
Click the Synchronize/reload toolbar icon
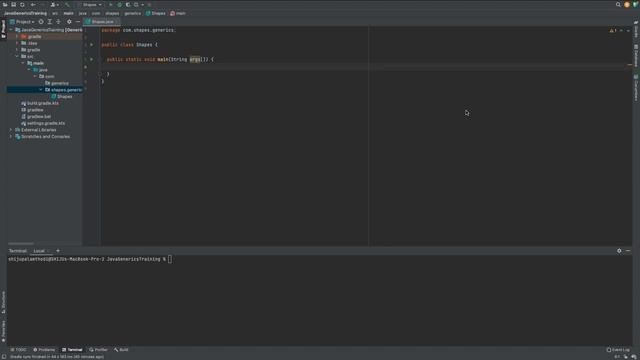(x=22, y=4)
